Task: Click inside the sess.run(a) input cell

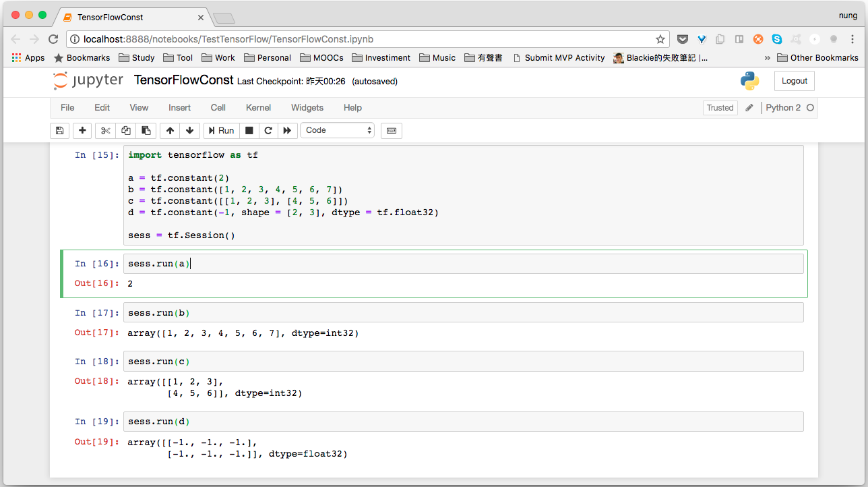Action: click(464, 264)
